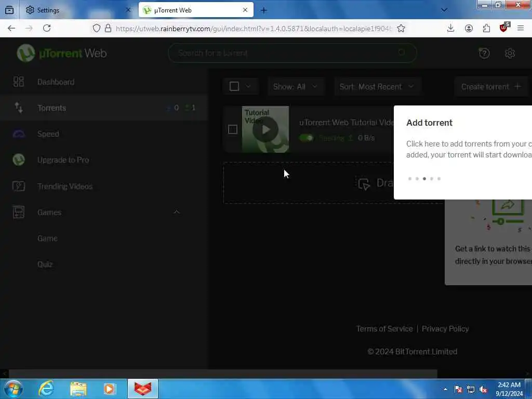Screen dimensions: 532x399
Task: Click the fifth tour pagination dot
Action: point(439,179)
